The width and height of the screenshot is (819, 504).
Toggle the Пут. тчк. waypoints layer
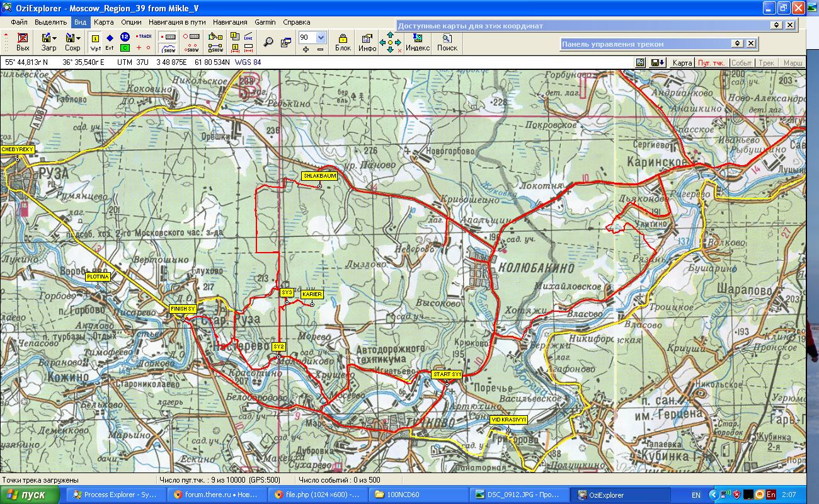[x=712, y=63]
